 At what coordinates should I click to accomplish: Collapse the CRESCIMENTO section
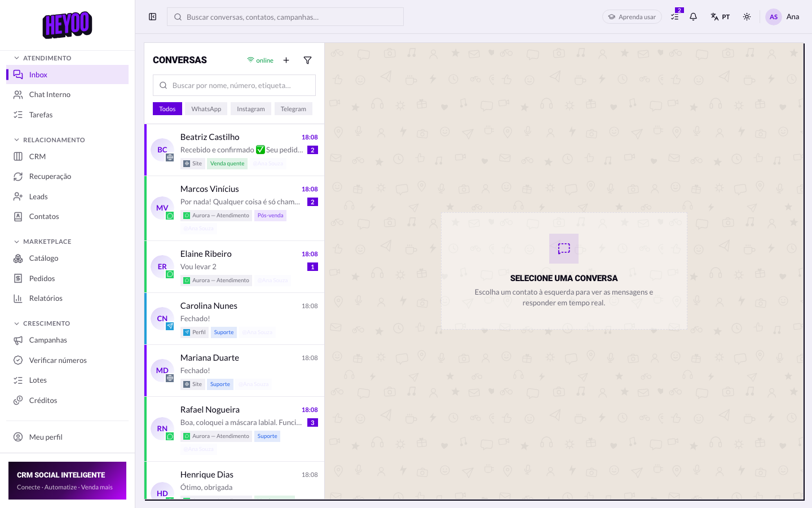(x=42, y=323)
